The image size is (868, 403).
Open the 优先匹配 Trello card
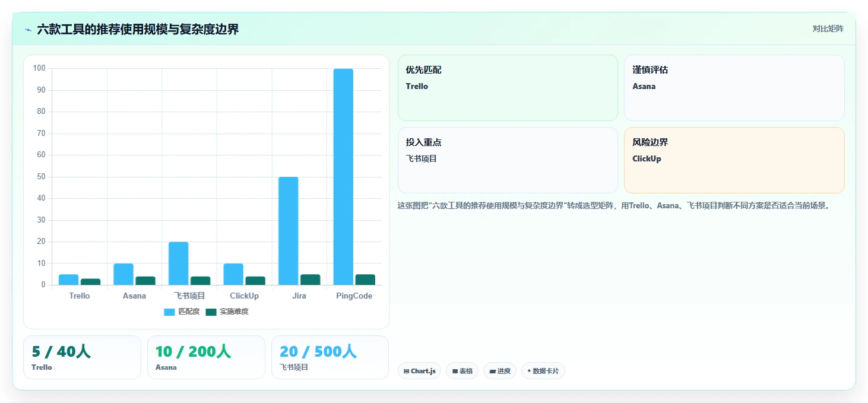(508, 88)
